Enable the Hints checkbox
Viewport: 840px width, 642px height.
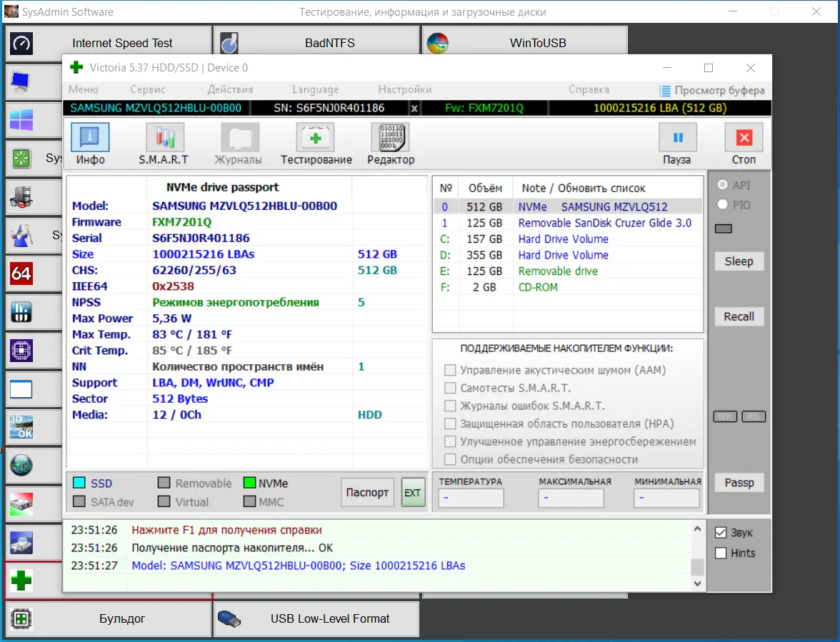(721, 553)
